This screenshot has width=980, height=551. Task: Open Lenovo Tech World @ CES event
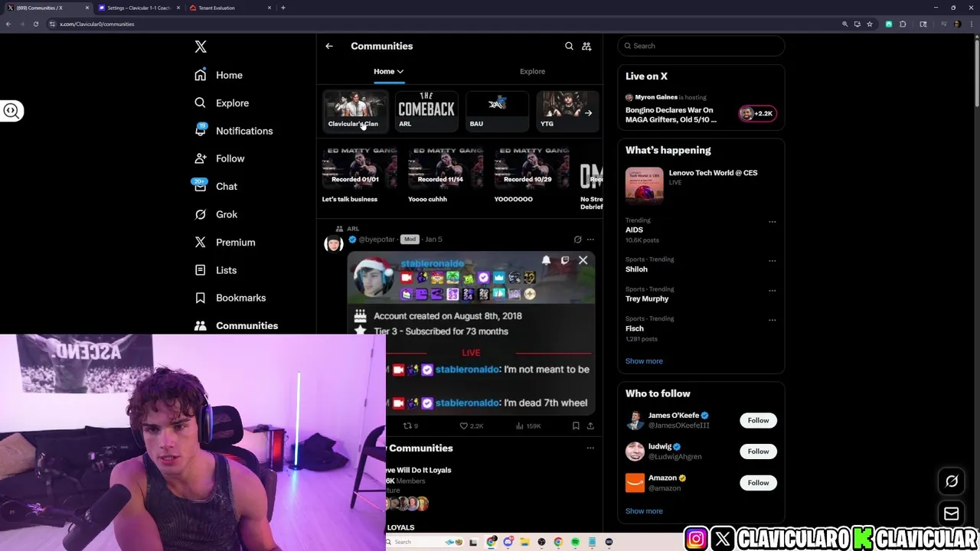click(701, 185)
